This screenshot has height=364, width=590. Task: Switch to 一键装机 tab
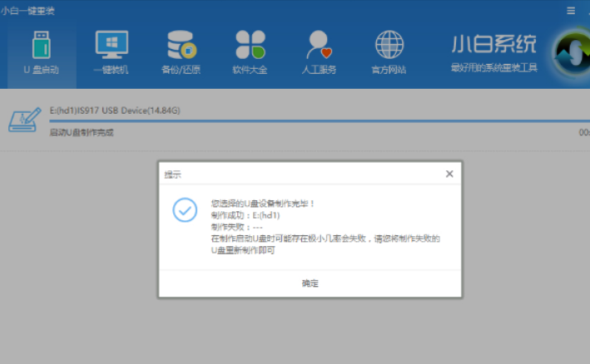112,52
